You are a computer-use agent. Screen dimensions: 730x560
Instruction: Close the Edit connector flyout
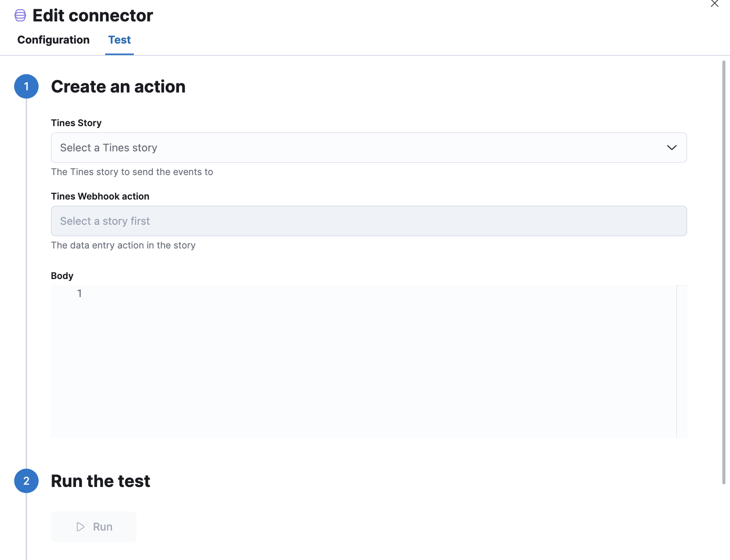pos(714,4)
